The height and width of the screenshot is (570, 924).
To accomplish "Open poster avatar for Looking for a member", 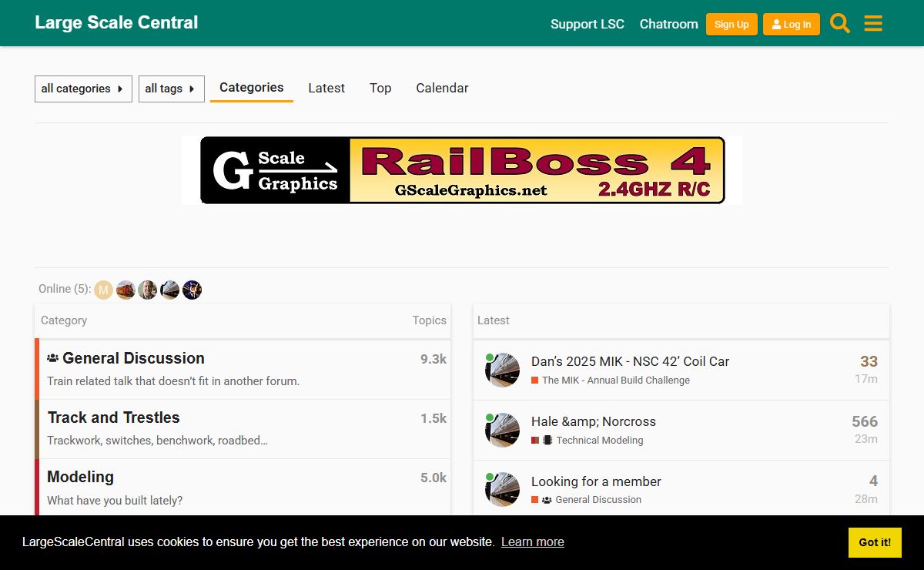I will [x=502, y=489].
